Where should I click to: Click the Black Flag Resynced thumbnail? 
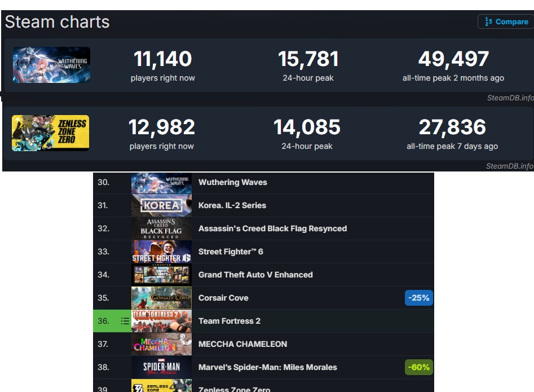(161, 228)
